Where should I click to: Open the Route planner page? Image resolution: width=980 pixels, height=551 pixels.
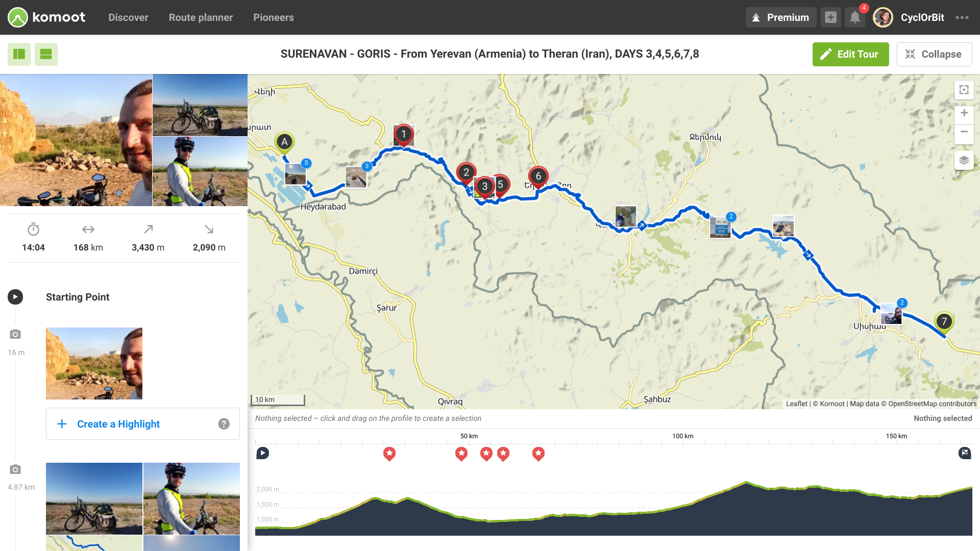pos(201,17)
